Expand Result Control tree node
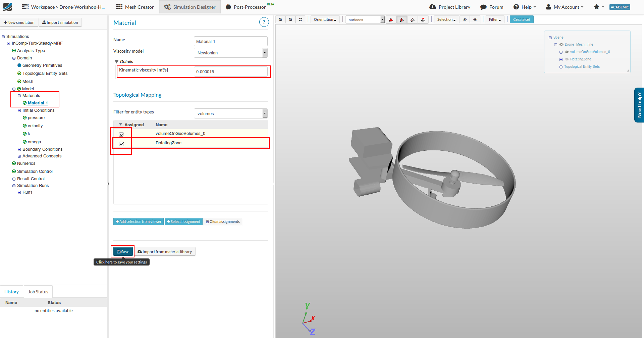The height and width of the screenshot is (338, 644). point(14,179)
